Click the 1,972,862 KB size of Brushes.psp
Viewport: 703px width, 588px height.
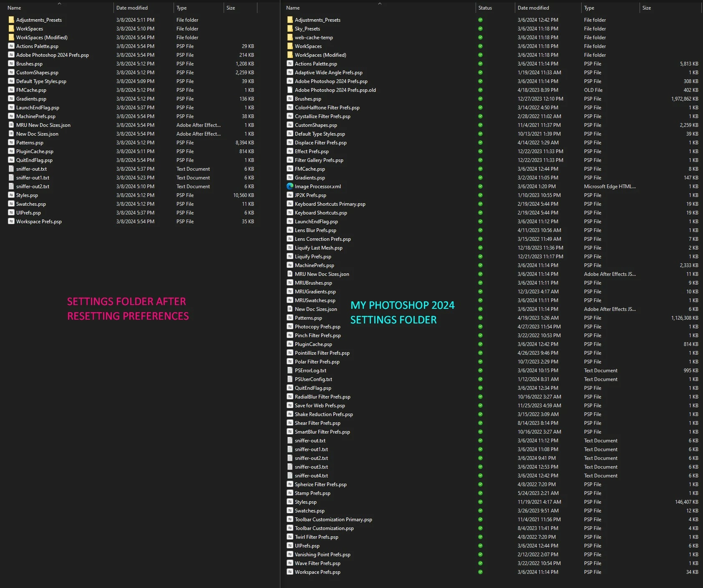point(685,99)
